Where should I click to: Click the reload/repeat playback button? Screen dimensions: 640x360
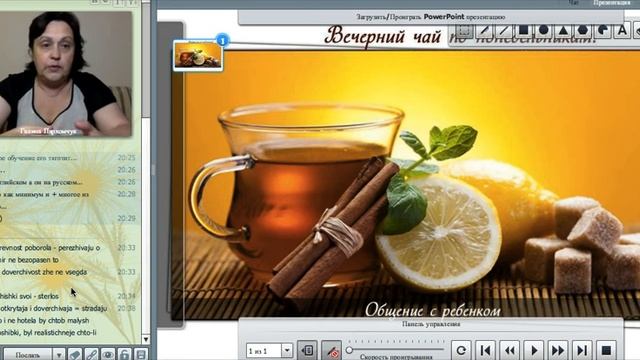point(461,350)
